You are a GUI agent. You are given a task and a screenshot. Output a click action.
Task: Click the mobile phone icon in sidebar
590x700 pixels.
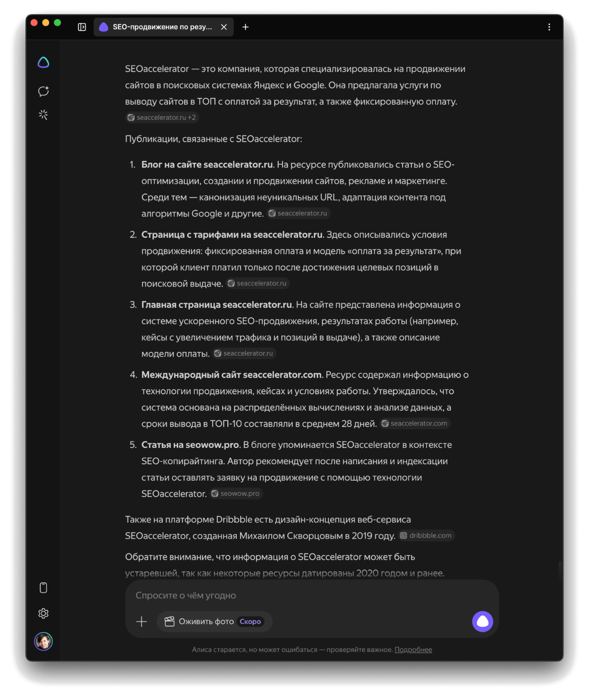(44, 587)
